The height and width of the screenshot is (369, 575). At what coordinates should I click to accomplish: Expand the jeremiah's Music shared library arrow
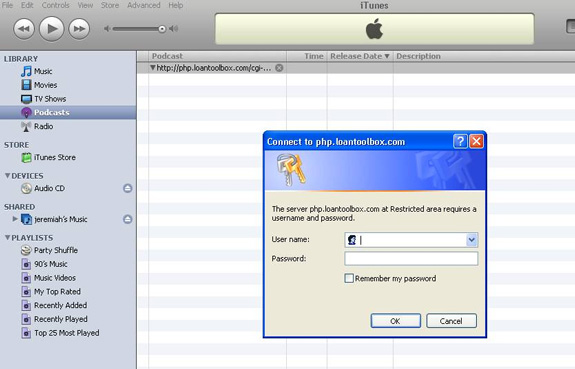15,219
